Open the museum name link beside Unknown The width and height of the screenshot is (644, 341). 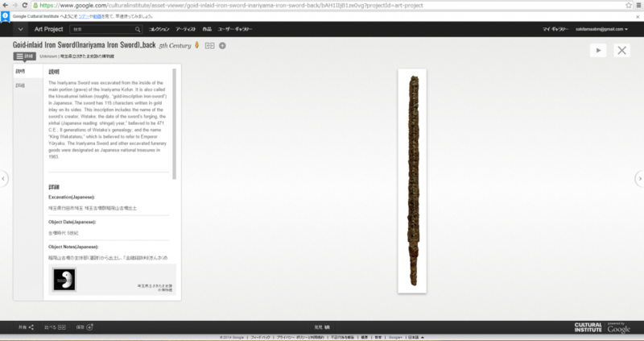coord(87,56)
